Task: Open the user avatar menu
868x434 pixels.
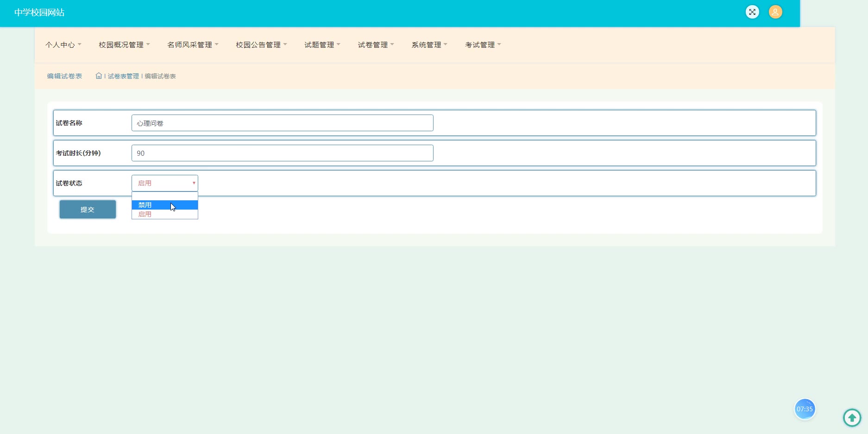Action: point(775,12)
